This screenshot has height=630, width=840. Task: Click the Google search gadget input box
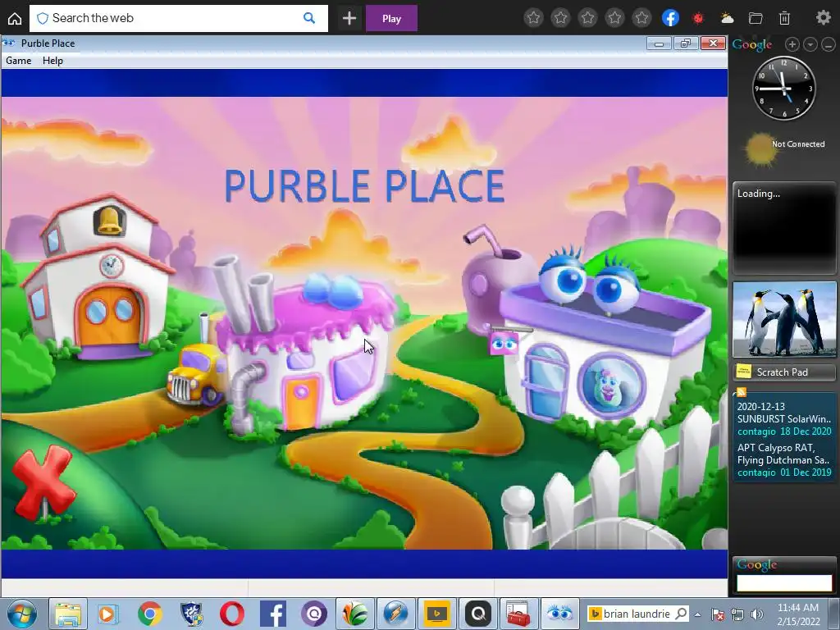(784, 583)
